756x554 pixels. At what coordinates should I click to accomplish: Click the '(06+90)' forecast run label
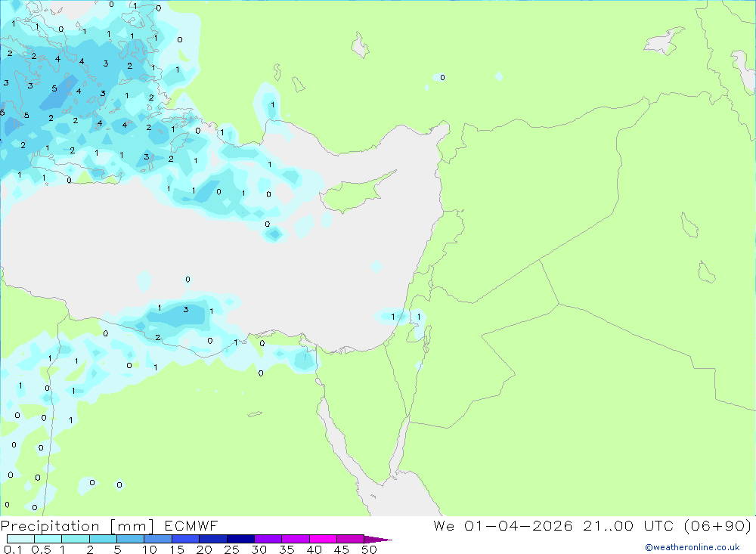point(717,525)
